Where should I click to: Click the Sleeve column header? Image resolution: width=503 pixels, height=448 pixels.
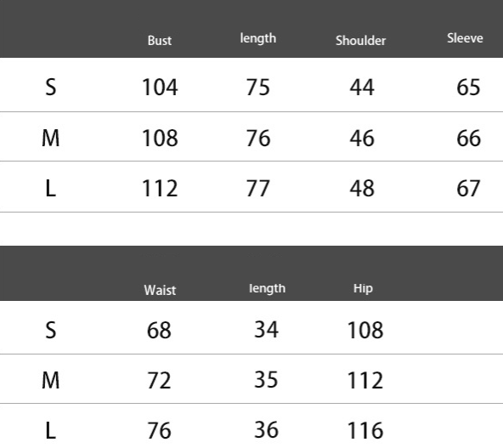point(465,38)
